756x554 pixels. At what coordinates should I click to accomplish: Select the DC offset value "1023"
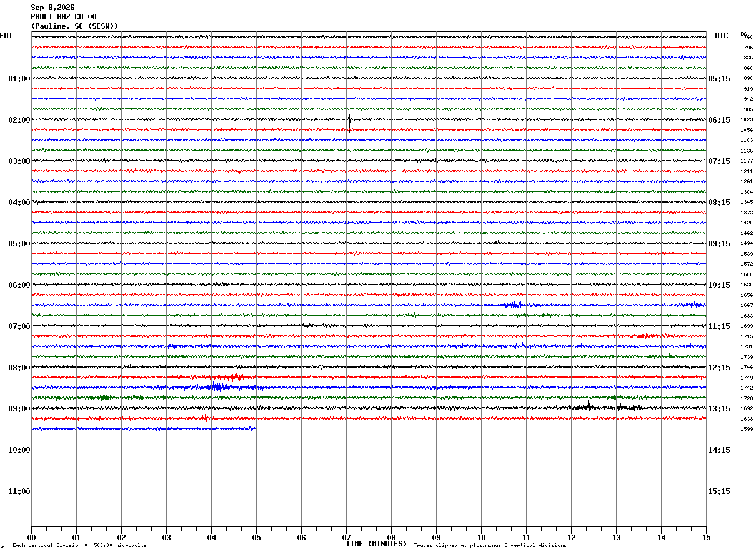(x=747, y=119)
